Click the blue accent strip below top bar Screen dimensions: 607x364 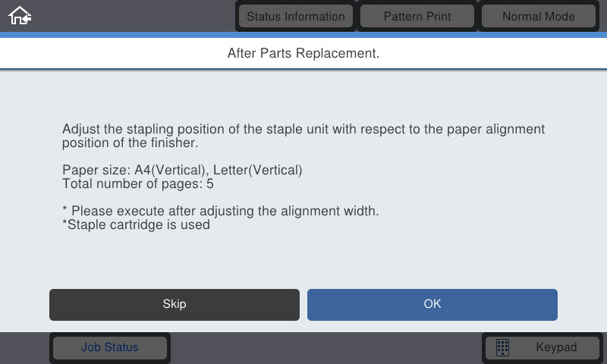coord(303,35)
